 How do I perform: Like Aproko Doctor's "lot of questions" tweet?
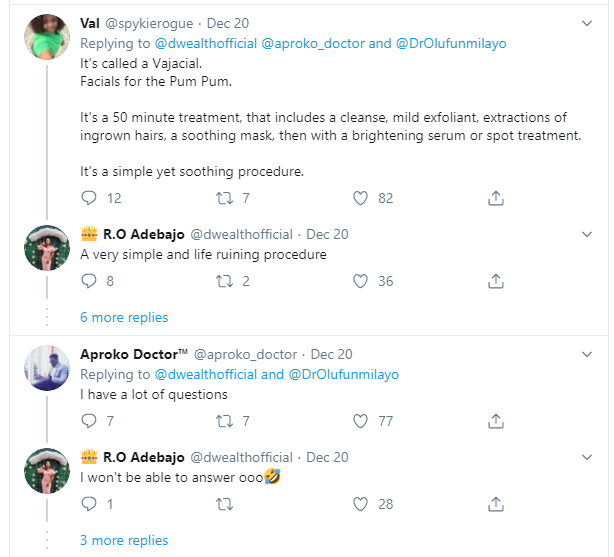[x=361, y=421]
